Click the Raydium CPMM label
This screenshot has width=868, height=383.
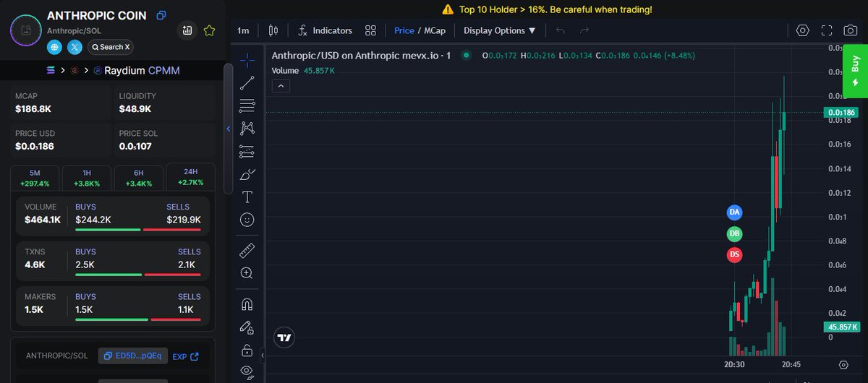click(x=142, y=70)
